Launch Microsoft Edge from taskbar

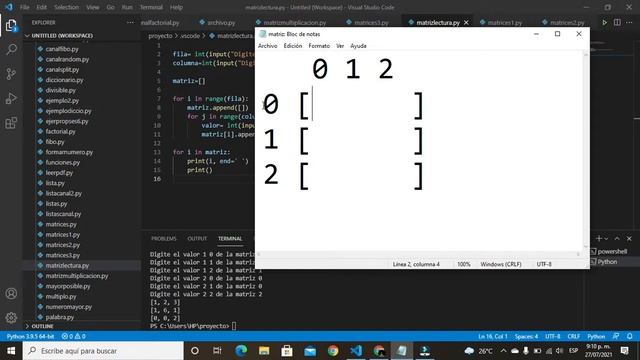tap(241, 351)
